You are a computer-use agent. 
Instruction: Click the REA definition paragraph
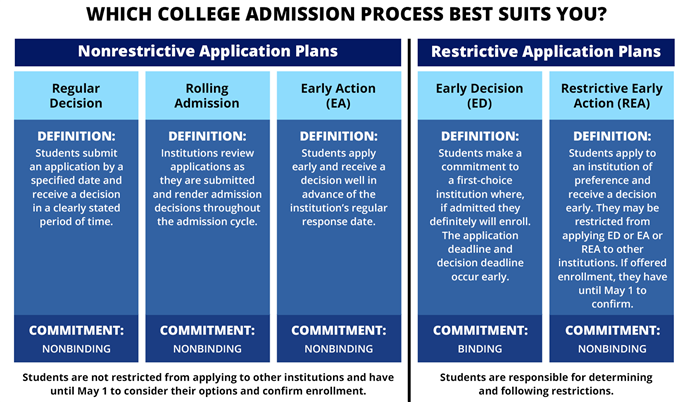click(612, 228)
